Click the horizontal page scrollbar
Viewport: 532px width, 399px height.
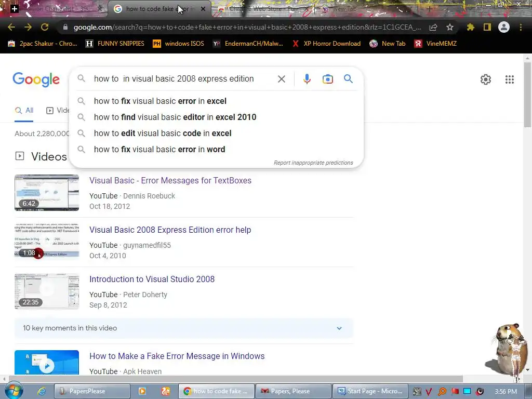pyautogui.click(x=236, y=378)
